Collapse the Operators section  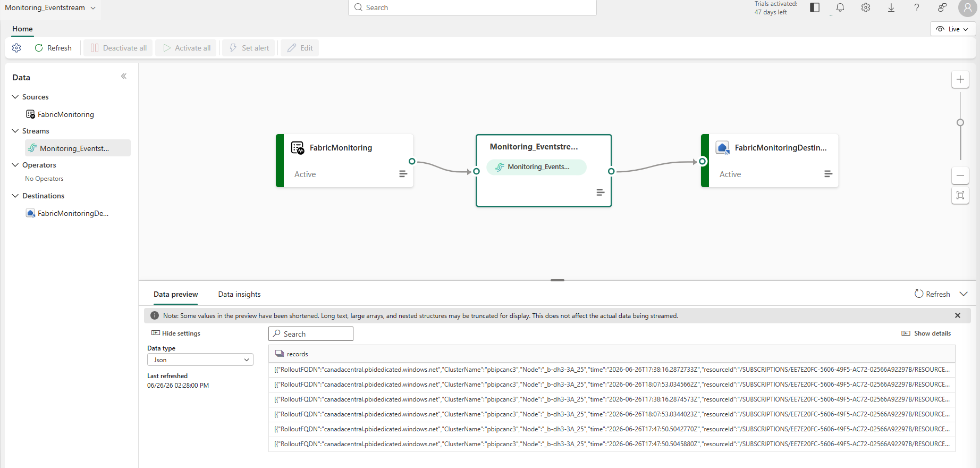[15, 165]
